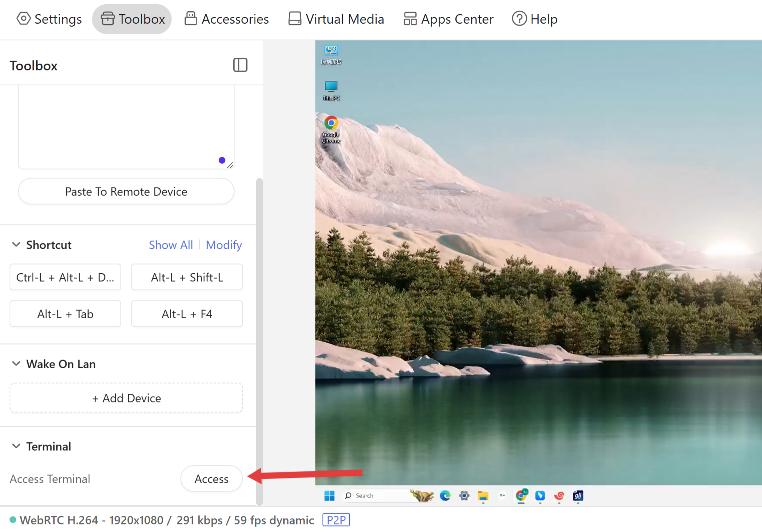Collapse the Wake On Lan section
Screen dimensions: 762x532
pyautogui.click(x=16, y=364)
